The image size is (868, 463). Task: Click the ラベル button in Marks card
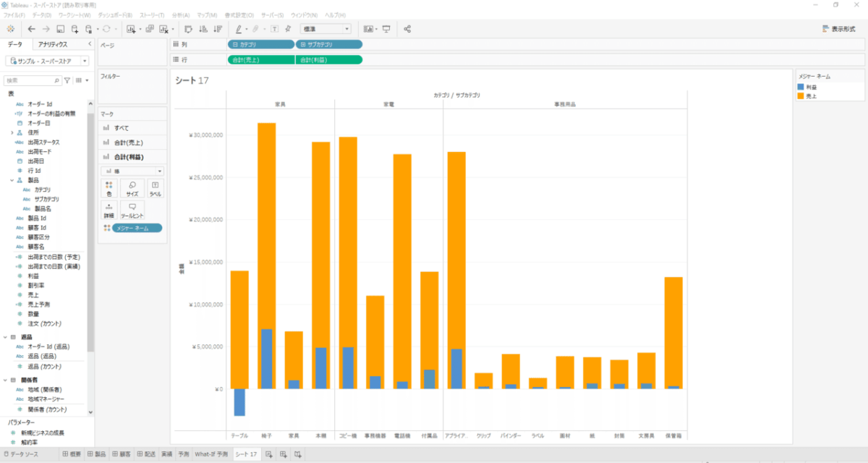point(155,190)
